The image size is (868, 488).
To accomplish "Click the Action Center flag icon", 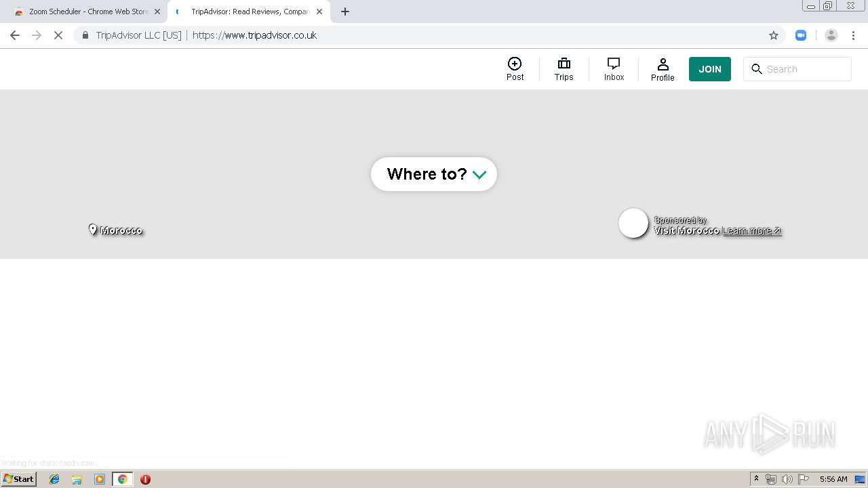I will click(x=804, y=479).
